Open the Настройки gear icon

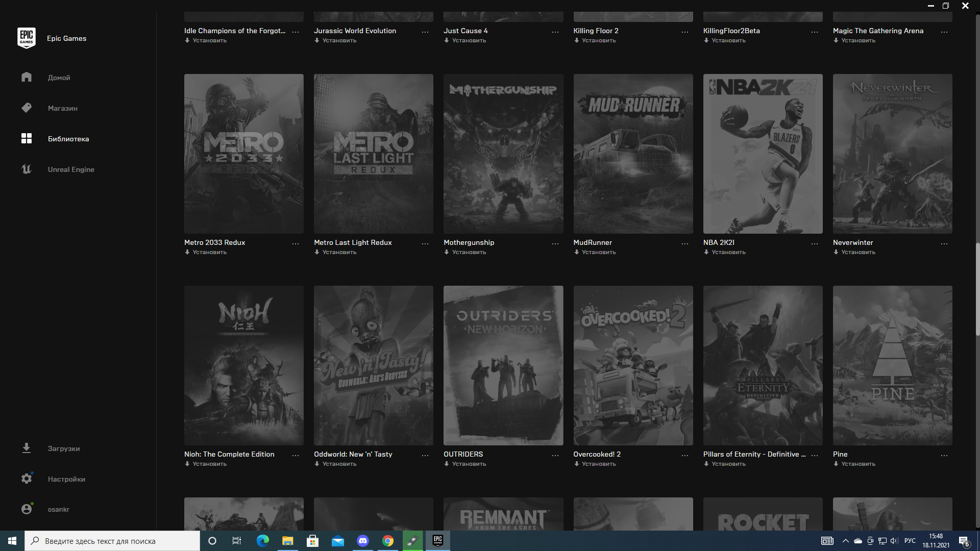click(x=27, y=479)
